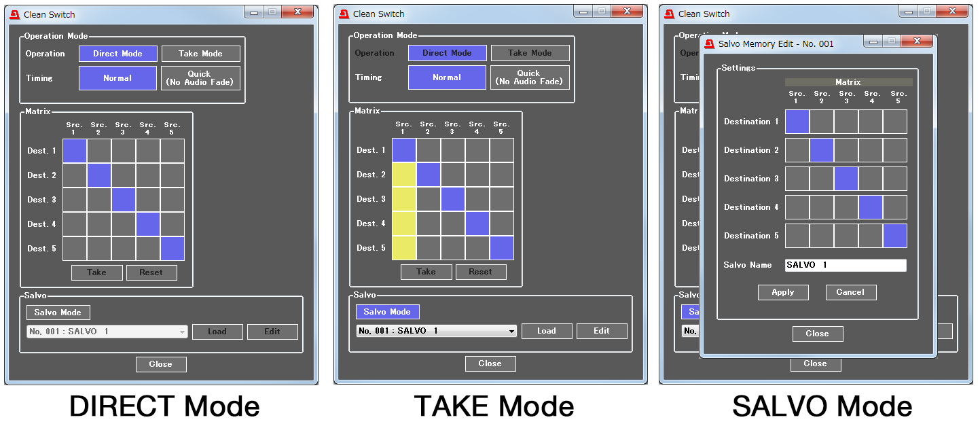Viewport: 980px width, 426px height.
Task: Select Normal timing in the DIRECT Mode window
Action: [117, 78]
